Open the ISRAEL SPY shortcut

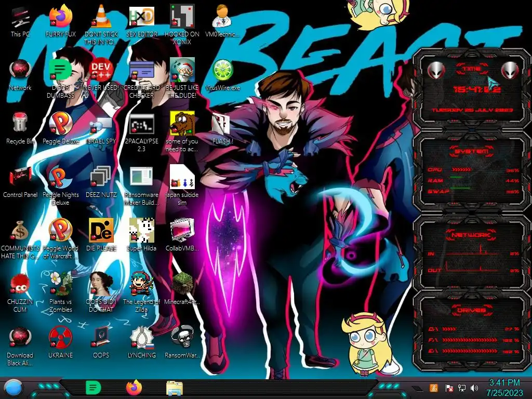tap(101, 129)
